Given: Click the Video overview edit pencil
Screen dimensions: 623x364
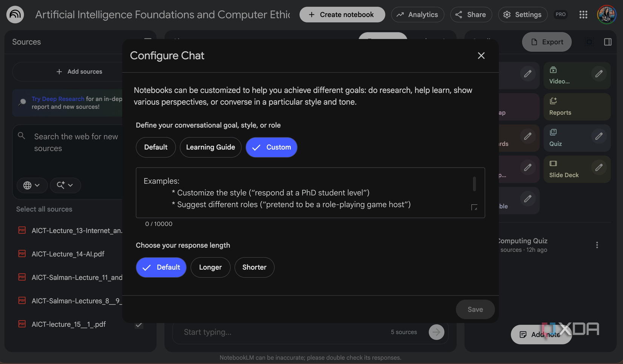Looking at the screenshot, I should pyautogui.click(x=599, y=74).
